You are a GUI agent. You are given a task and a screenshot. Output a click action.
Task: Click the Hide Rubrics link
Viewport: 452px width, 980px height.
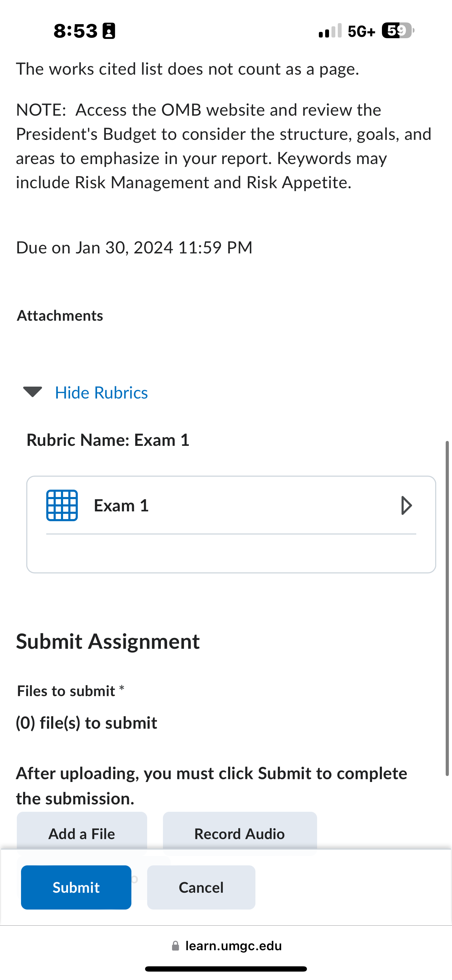(x=101, y=393)
